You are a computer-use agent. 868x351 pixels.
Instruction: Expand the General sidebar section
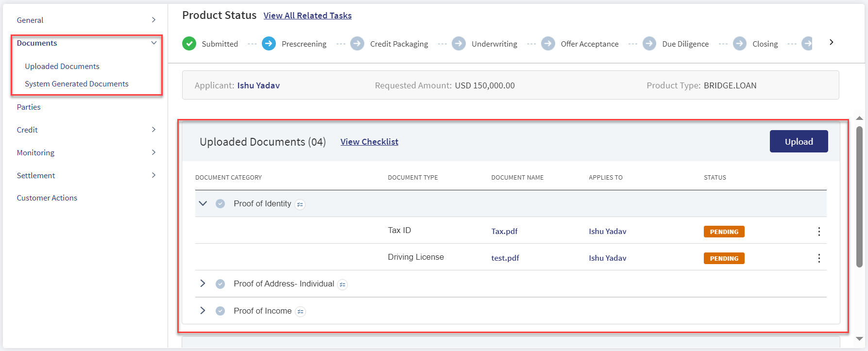[153, 20]
